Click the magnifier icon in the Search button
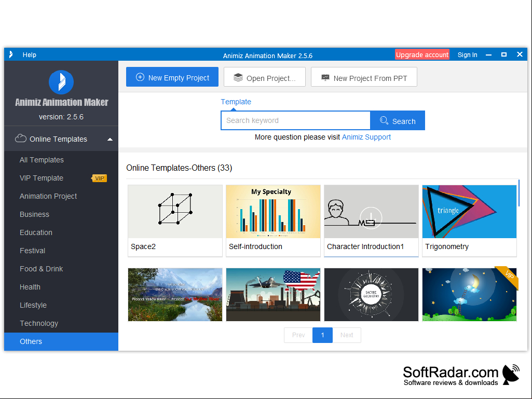The image size is (532, 399). tap(384, 120)
